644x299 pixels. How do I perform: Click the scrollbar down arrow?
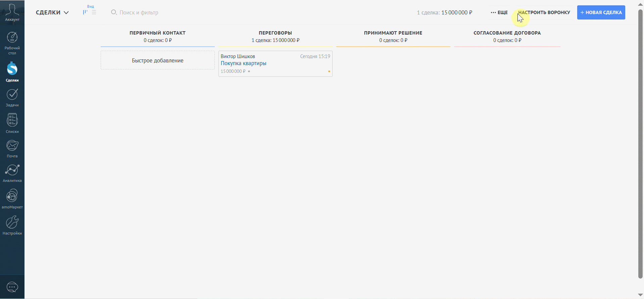(640, 295)
